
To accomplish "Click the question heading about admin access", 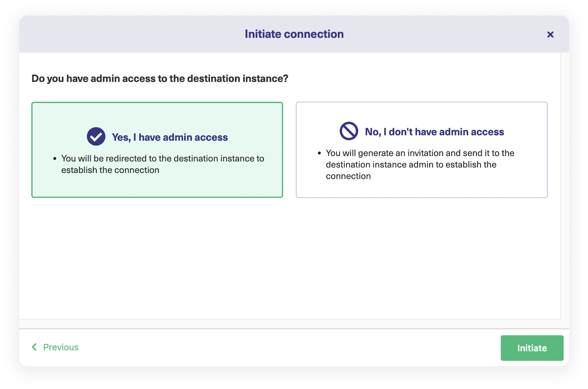I will pyautogui.click(x=160, y=78).
